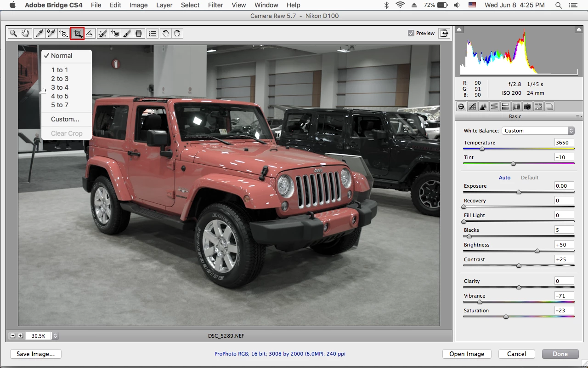
Task: Choose 5 to 7 crop ratio
Action: pyautogui.click(x=67, y=105)
